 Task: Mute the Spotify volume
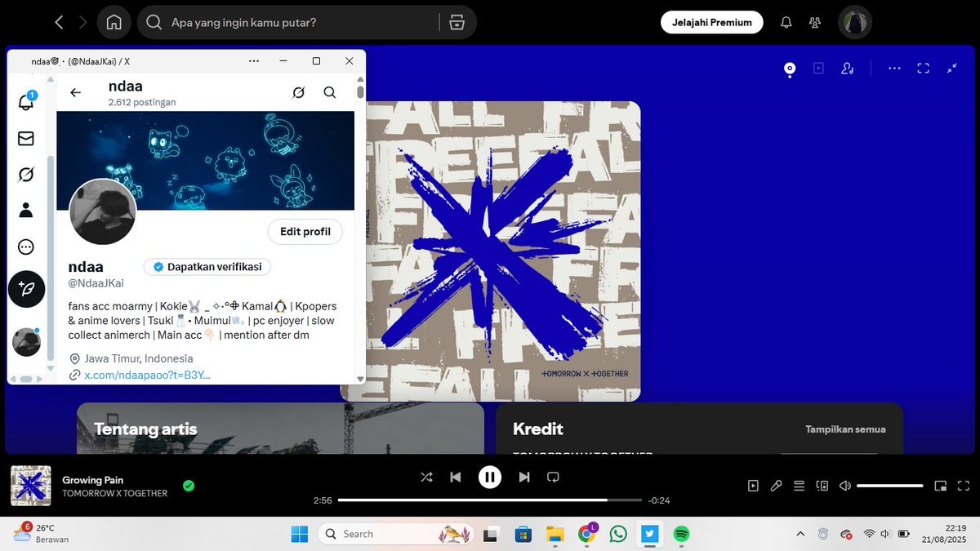(x=845, y=486)
